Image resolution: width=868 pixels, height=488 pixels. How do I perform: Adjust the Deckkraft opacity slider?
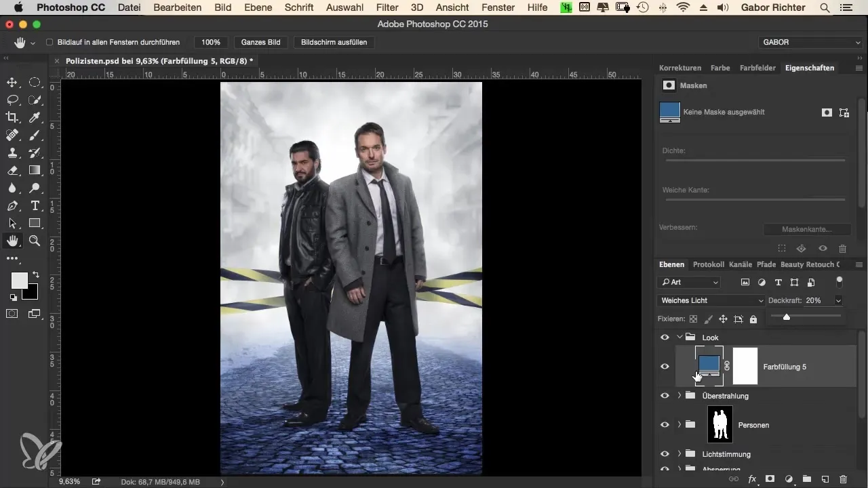[787, 317]
